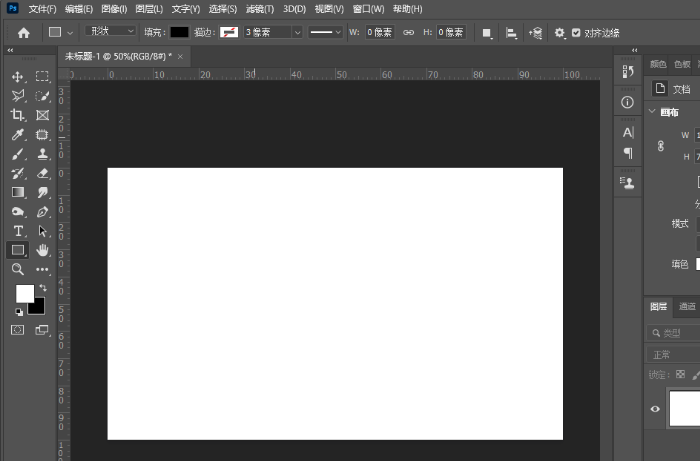Open the Paragraph panel icon
The height and width of the screenshot is (461, 700).
point(628,153)
